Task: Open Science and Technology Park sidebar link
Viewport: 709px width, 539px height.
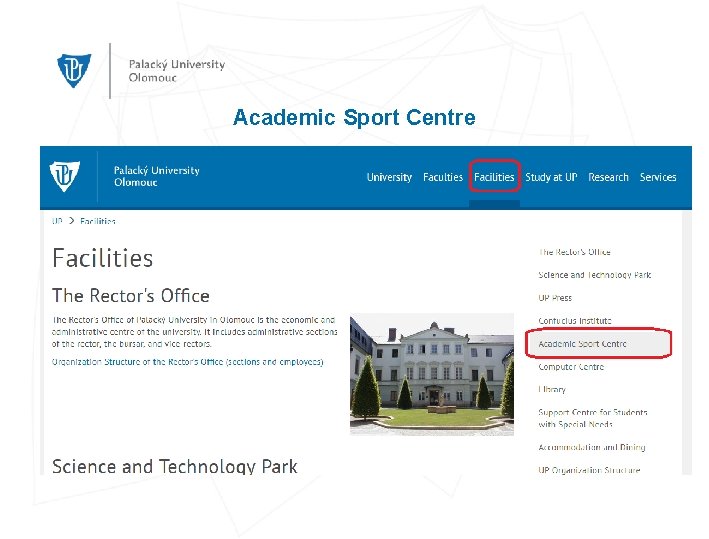Action: tap(594, 275)
